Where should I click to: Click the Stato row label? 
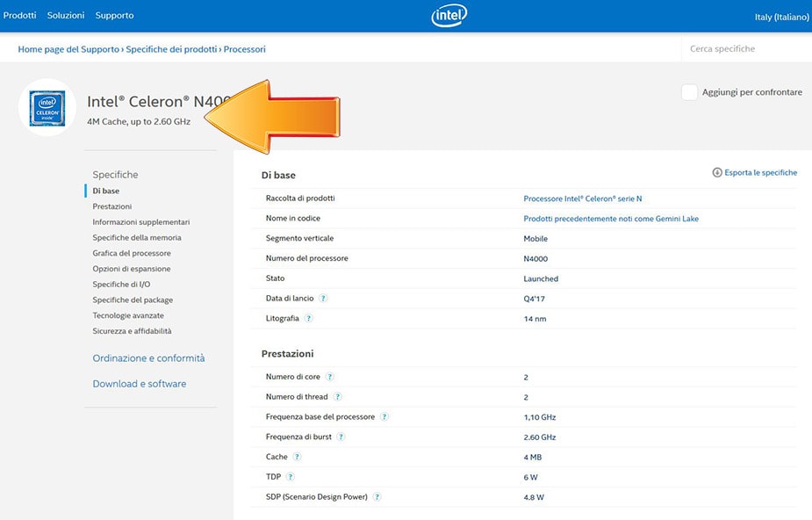(275, 278)
